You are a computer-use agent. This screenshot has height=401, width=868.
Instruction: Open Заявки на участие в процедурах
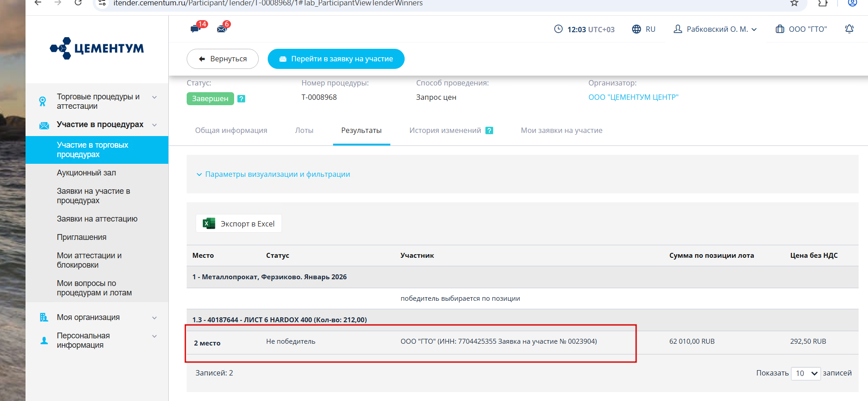93,196
